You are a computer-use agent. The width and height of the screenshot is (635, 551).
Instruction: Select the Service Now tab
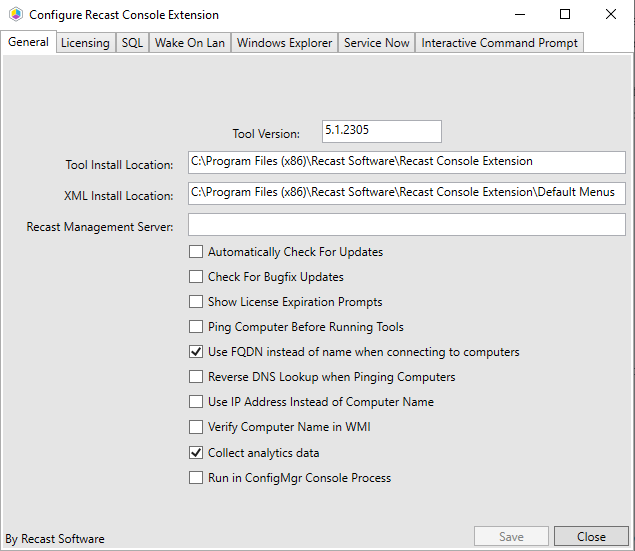[x=377, y=43]
